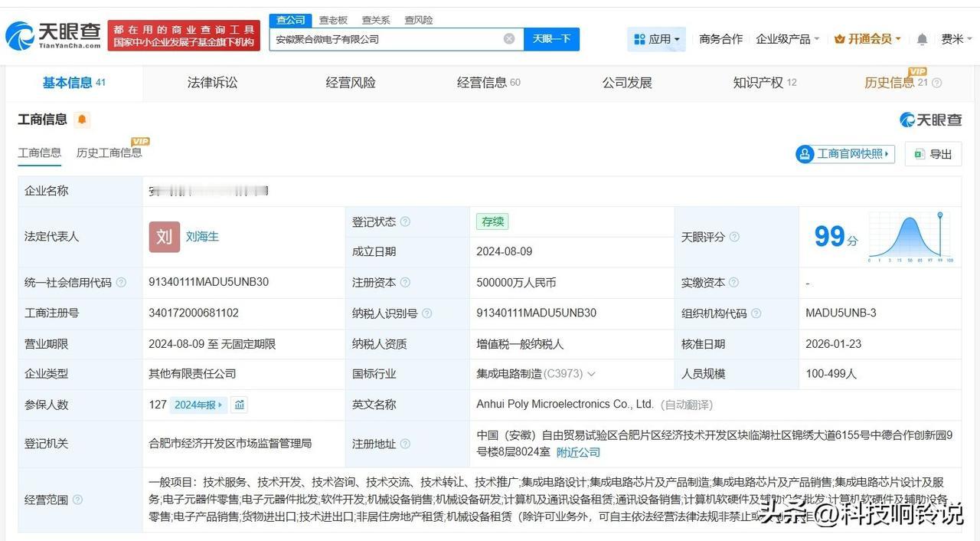Click help icon next to 登记状态

tap(405, 222)
